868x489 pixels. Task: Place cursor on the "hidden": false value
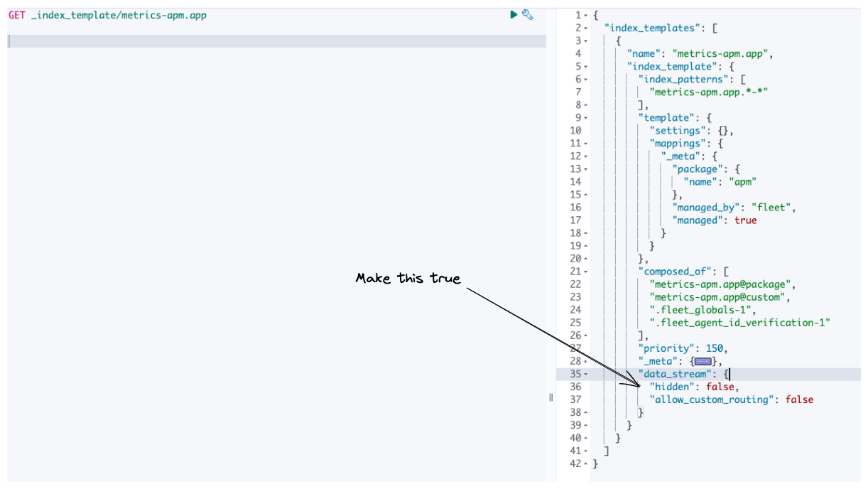tap(720, 387)
